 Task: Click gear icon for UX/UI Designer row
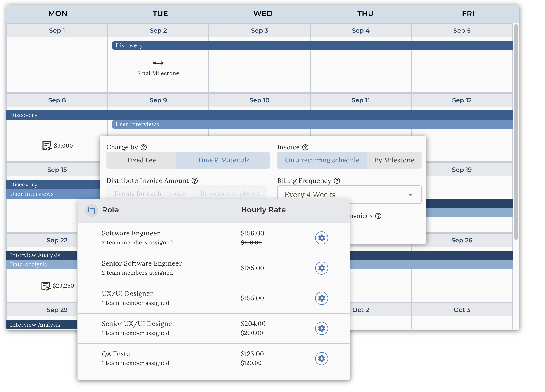click(x=321, y=298)
